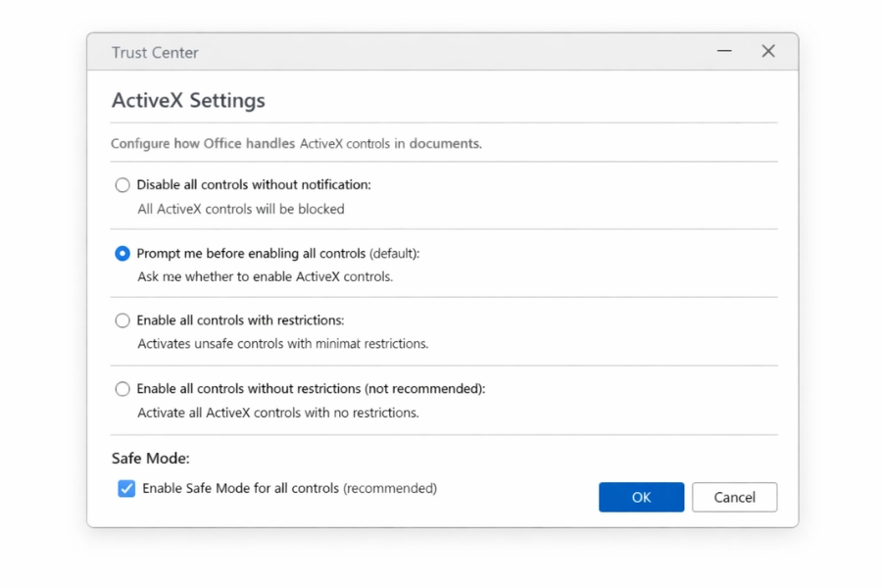The height and width of the screenshot is (588, 882).
Task: Click the ActiveX Settings heading
Action: (187, 100)
